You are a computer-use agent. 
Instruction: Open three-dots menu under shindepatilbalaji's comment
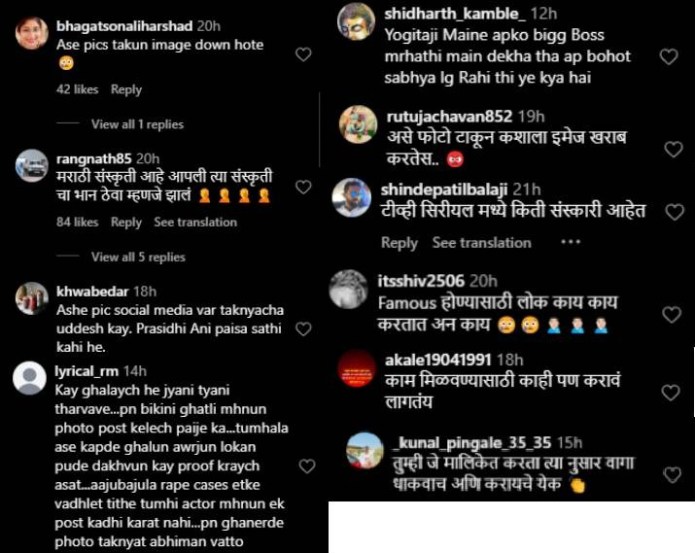click(x=570, y=242)
